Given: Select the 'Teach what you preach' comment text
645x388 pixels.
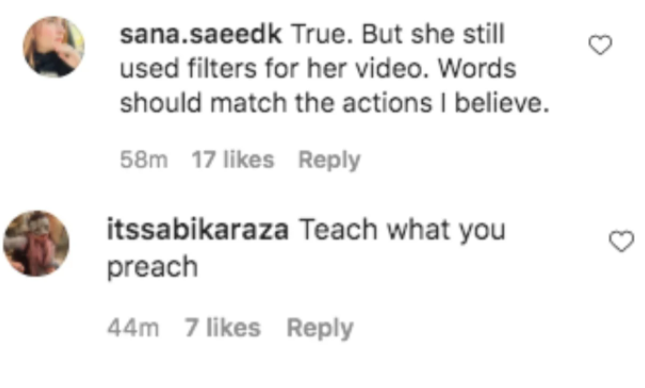Looking at the screenshot, I should [x=306, y=248].
